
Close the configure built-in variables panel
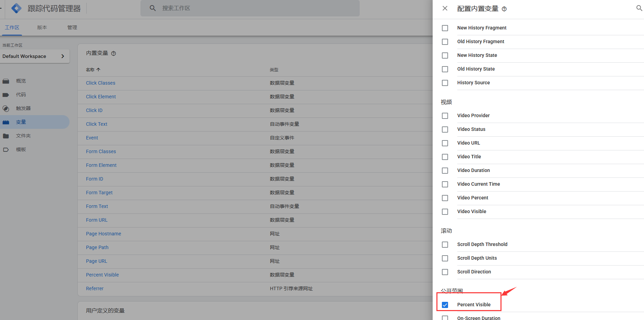[x=445, y=8]
